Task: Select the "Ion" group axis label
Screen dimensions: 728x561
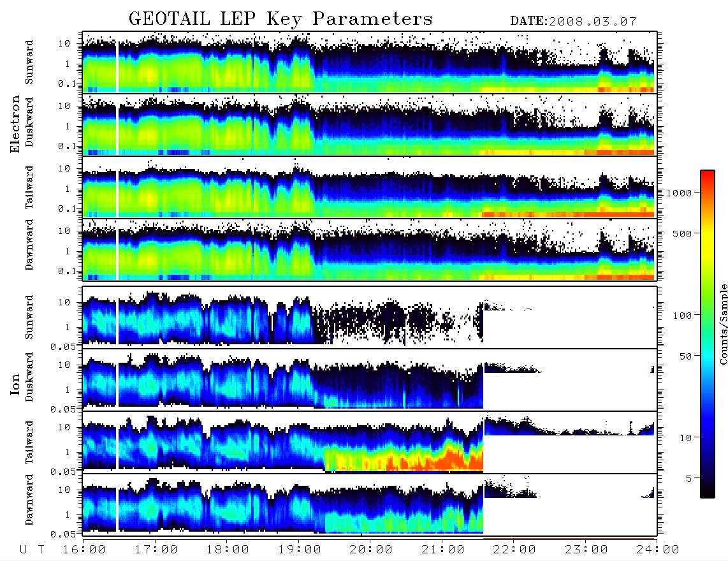Action: 15,384
